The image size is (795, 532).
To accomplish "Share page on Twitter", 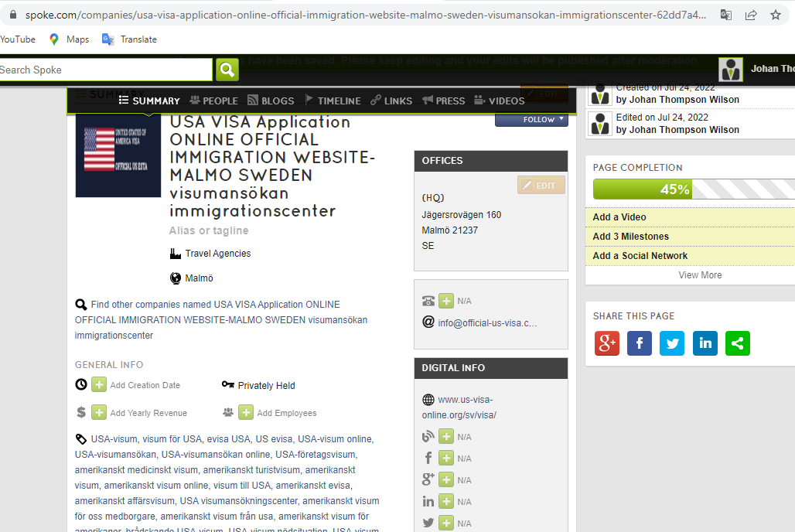I will pyautogui.click(x=672, y=343).
